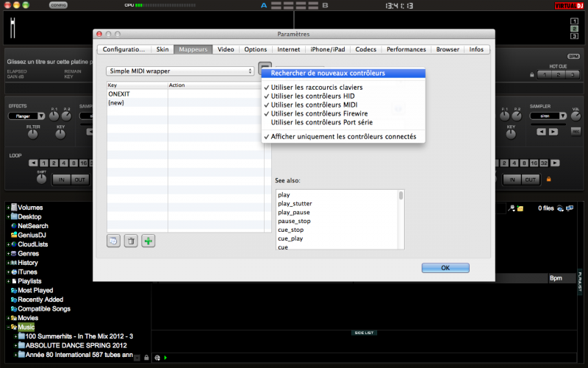
Task: Click the trash delete mapping icon
Action: [x=131, y=241]
